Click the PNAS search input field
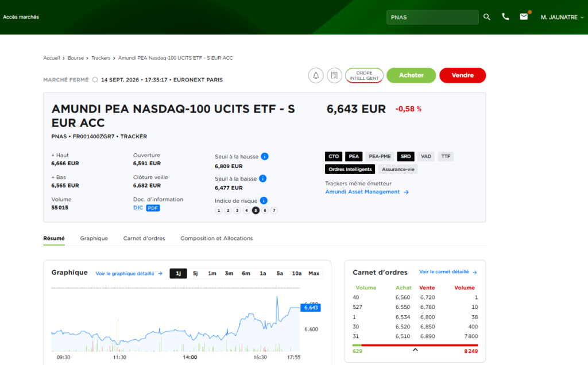The height and width of the screenshot is (365, 588). coord(432,17)
